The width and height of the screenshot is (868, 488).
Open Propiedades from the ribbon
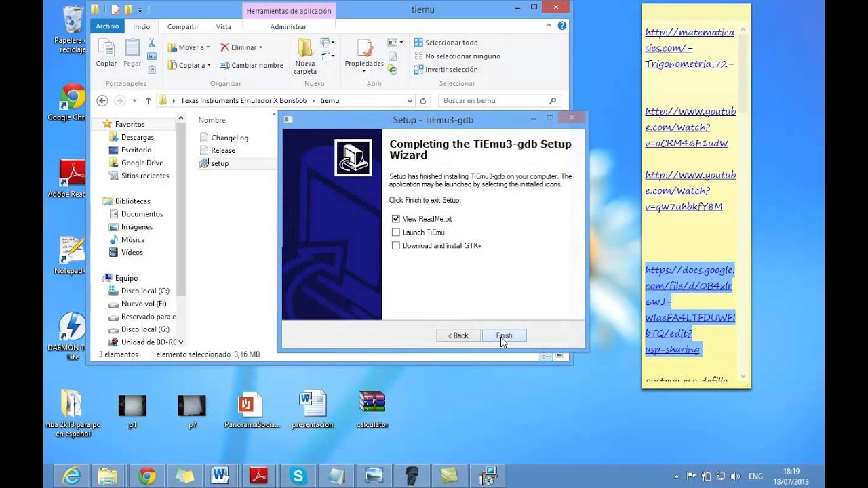pyautogui.click(x=364, y=56)
